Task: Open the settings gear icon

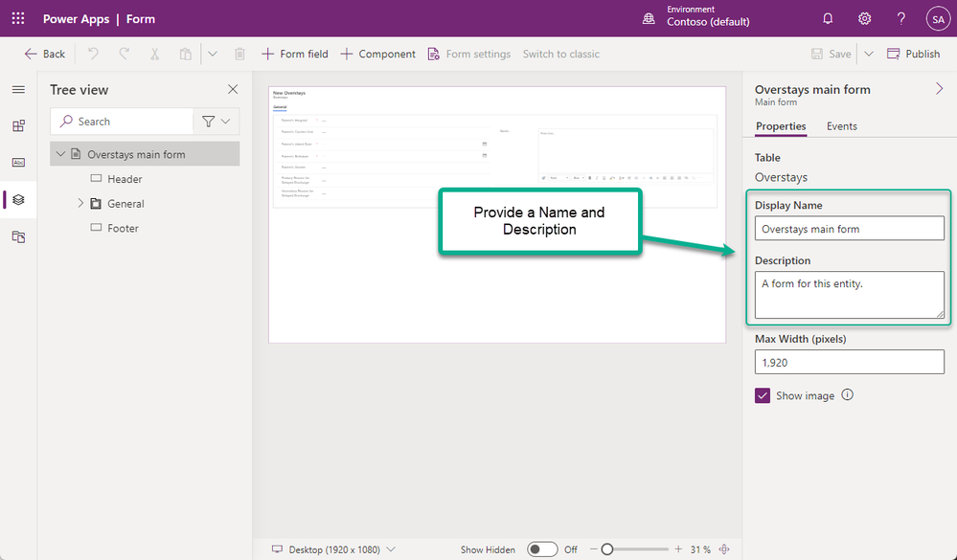Action: (x=864, y=19)
